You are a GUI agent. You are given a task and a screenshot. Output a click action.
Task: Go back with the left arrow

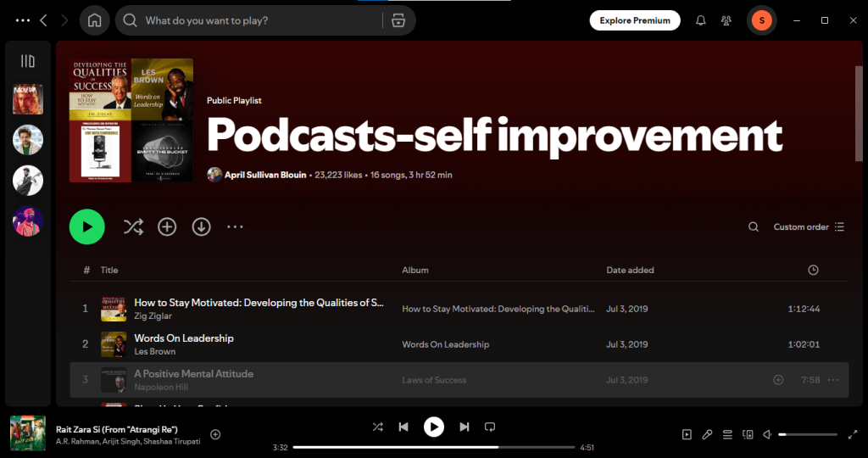44,20
